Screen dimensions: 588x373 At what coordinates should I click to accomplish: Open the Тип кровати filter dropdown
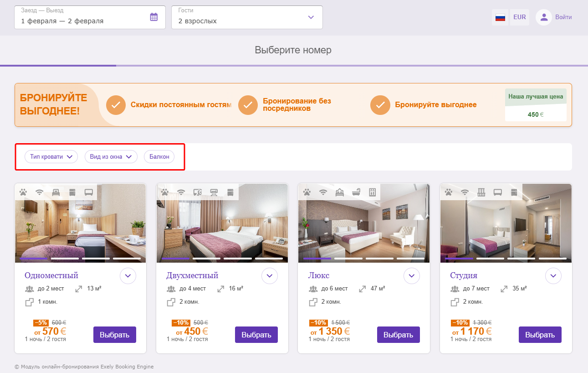(51, 157)
